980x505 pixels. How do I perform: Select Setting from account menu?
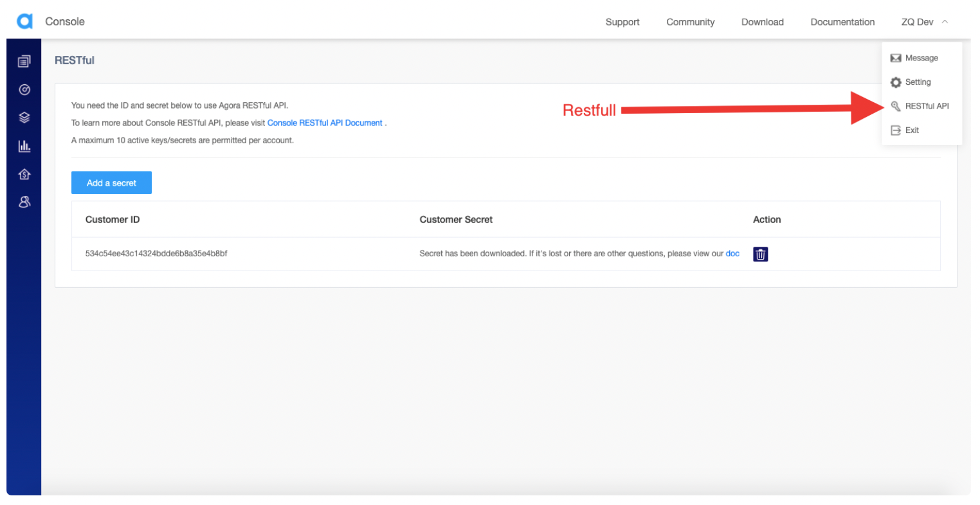click(x=918, y=82)
